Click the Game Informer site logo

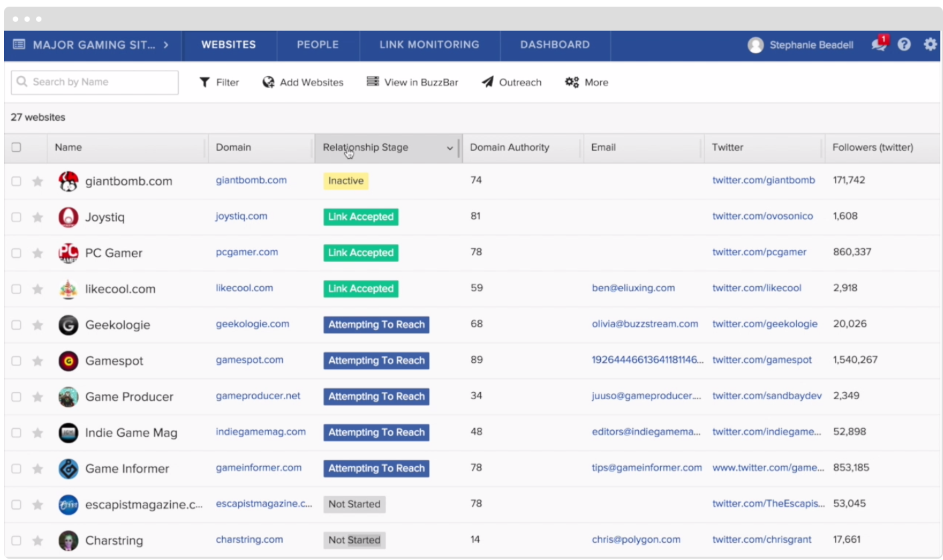[x=68, y=469]
